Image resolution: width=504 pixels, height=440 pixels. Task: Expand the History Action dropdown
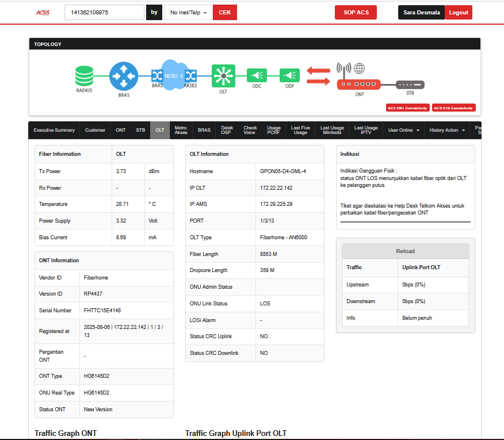point(447,130)
